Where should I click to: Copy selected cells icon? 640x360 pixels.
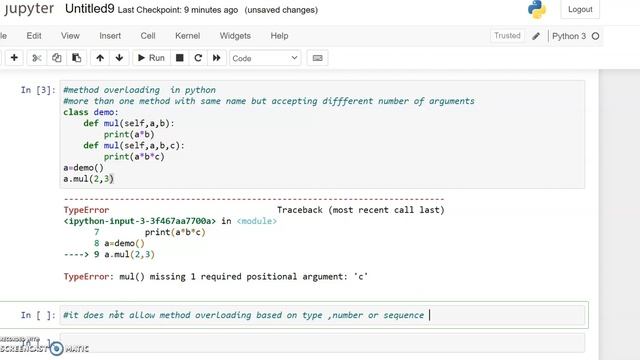[x=56, y=58]
